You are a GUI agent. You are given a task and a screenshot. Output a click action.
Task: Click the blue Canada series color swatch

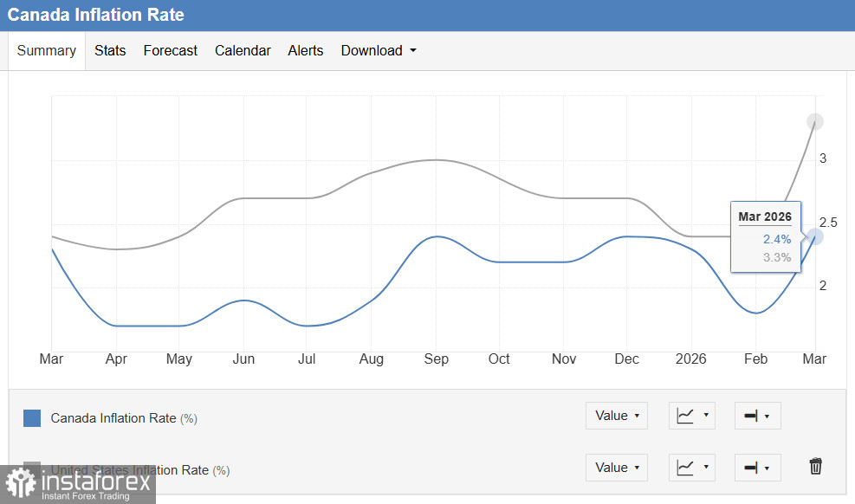[32, 418]
